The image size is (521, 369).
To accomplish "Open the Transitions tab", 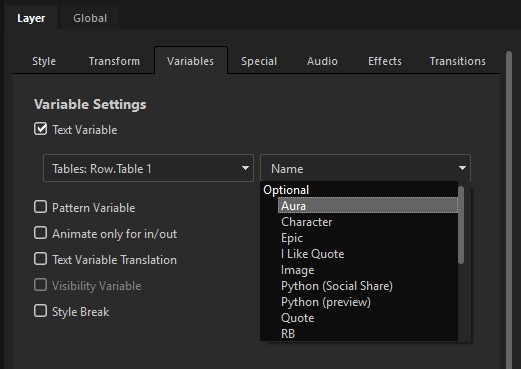I will pos(457,61).
